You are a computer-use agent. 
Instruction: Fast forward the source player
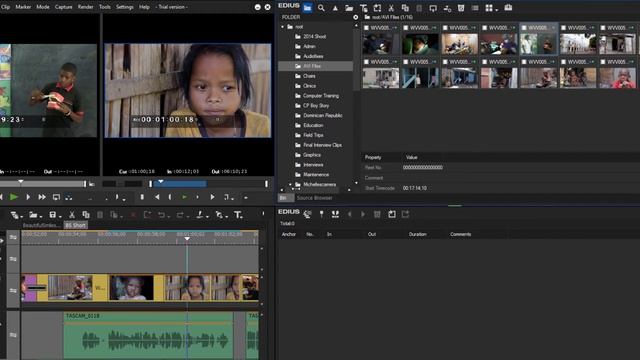pos(42,197)
